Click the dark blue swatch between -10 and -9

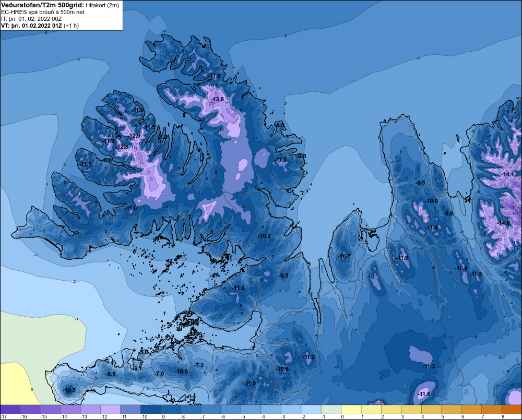151,410
